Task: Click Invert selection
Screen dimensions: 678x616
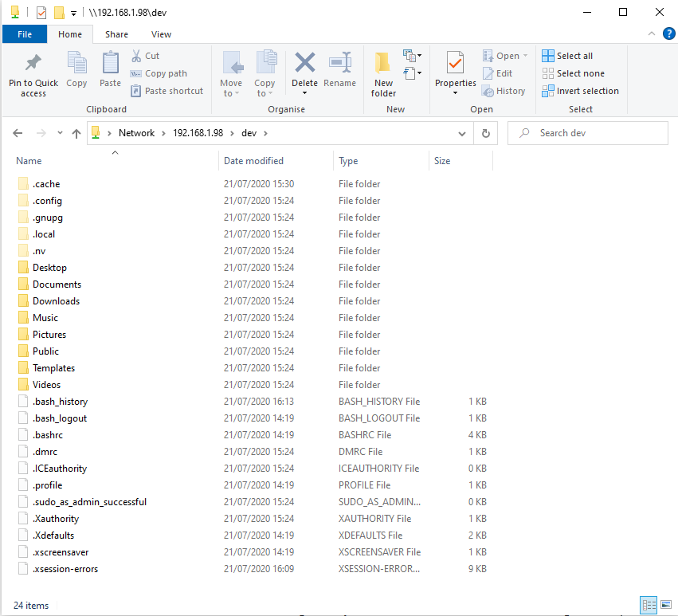Action: coord(580,91)
